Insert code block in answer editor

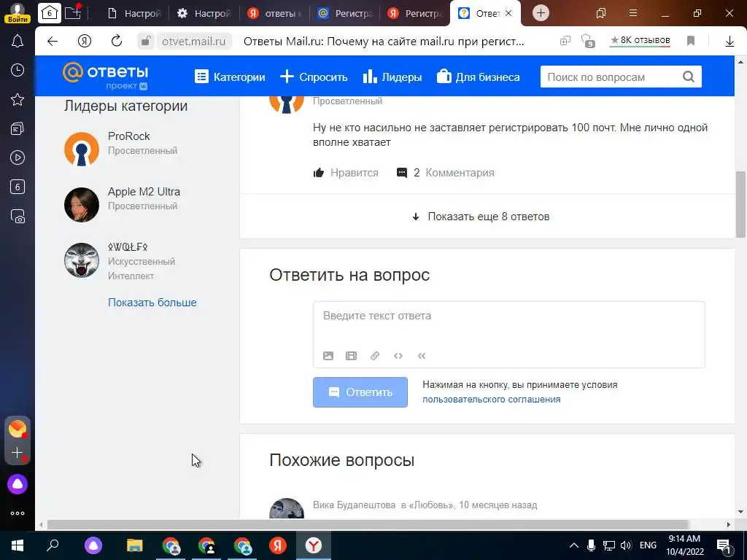(398, 356)
